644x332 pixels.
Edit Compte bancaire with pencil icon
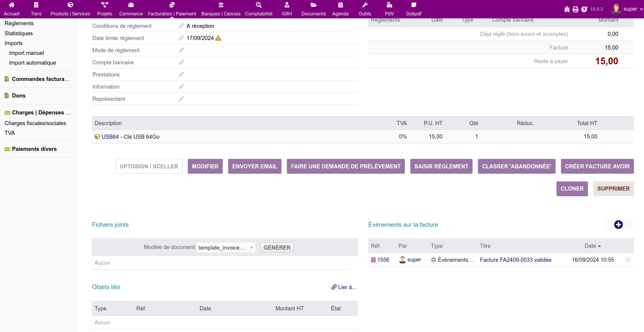pyautogui.click(x=181, y=62)
